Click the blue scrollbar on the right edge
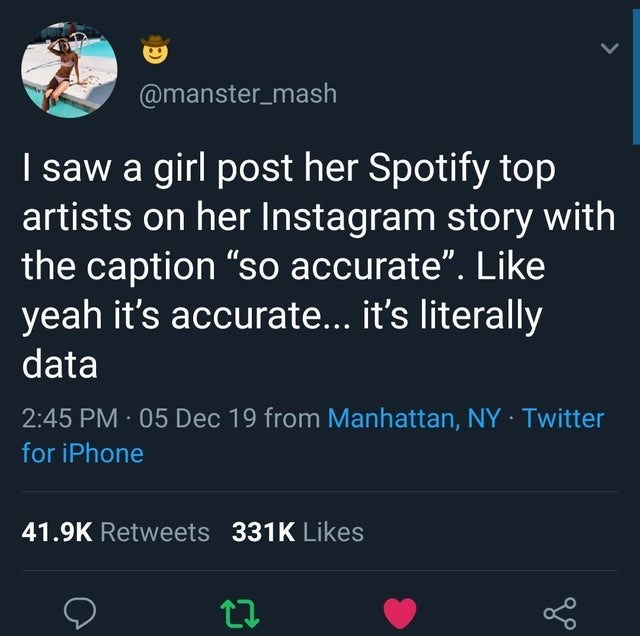640x636 pixels. [x=636, y=75]
